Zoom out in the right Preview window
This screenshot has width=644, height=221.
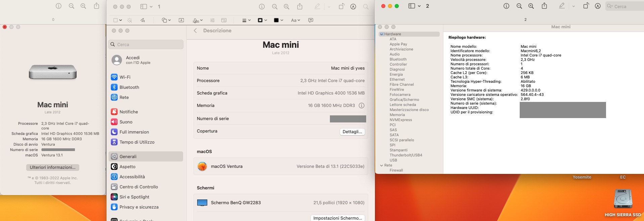click(519, 6)
